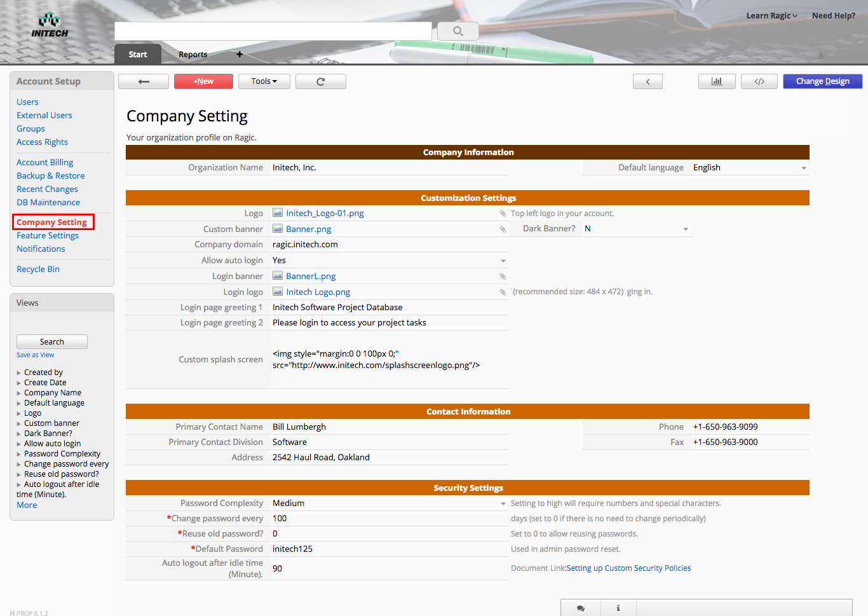Click the paperclip icon on the Logo row
The image size is (868, 616).
click(503, 214)
